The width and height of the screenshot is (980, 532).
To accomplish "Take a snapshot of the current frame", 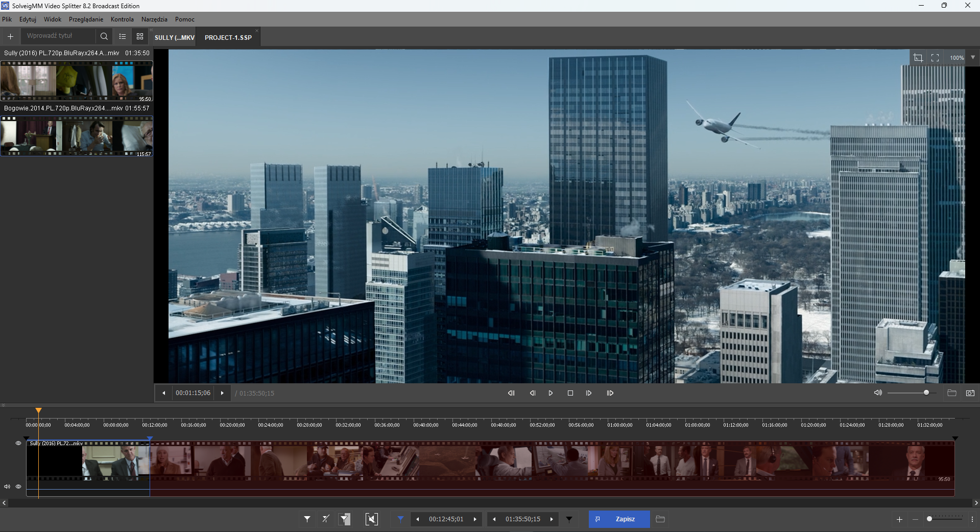I will pyautogui.click(x=970, y=392).
